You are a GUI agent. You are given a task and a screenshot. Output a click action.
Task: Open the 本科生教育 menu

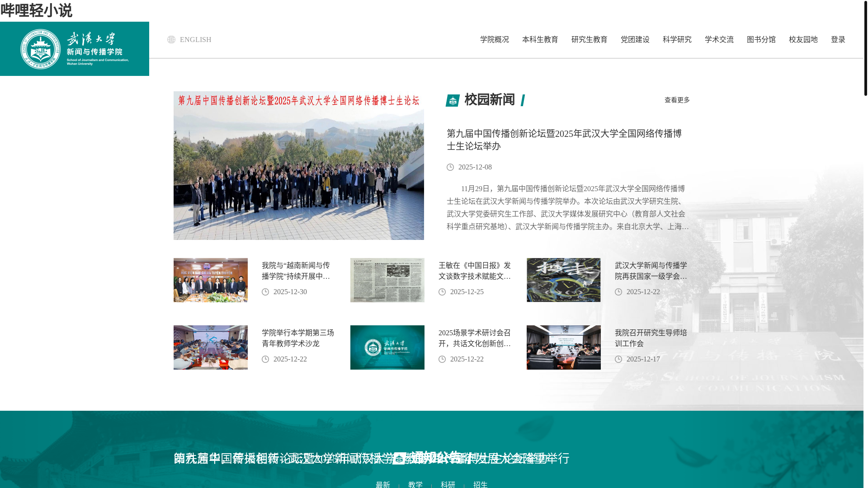tap(540, 40)
